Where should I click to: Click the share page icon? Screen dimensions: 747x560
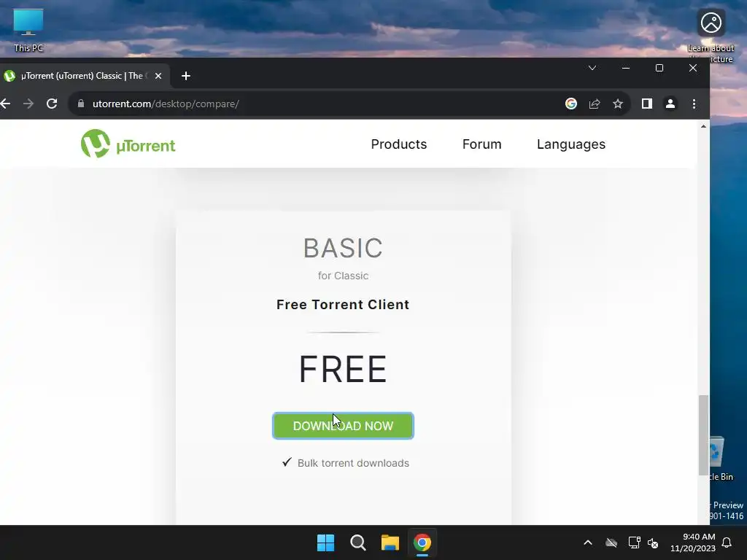[x=594, y=104]
